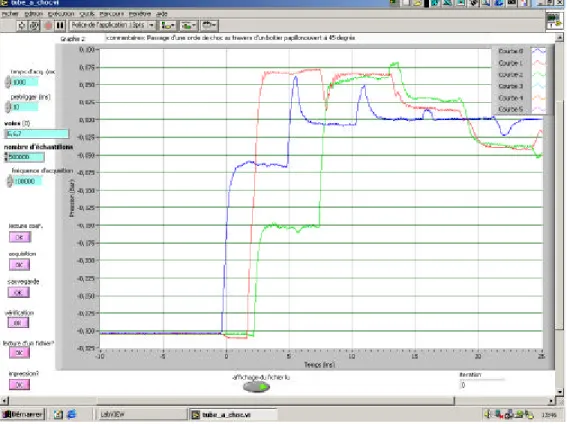The image size is (567, 424).
Task: Expand the Reorder dropdown in toolbar
Action: click(x=210, y=25)
